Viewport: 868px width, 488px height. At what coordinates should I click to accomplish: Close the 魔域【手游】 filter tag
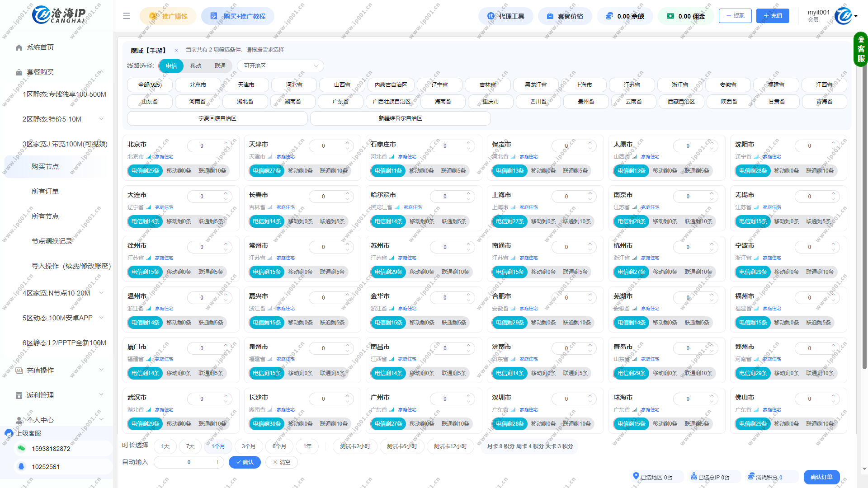(x=176, y=51)
